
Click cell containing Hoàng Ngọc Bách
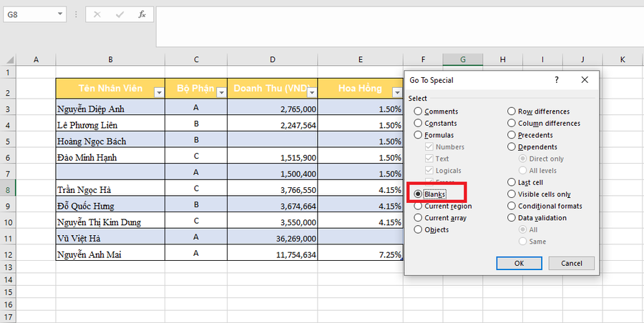click(110, 141)
